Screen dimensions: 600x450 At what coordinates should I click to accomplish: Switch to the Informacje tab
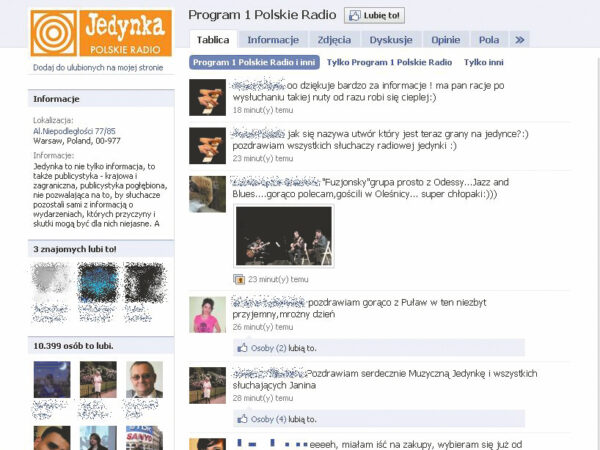pos(273,40)
